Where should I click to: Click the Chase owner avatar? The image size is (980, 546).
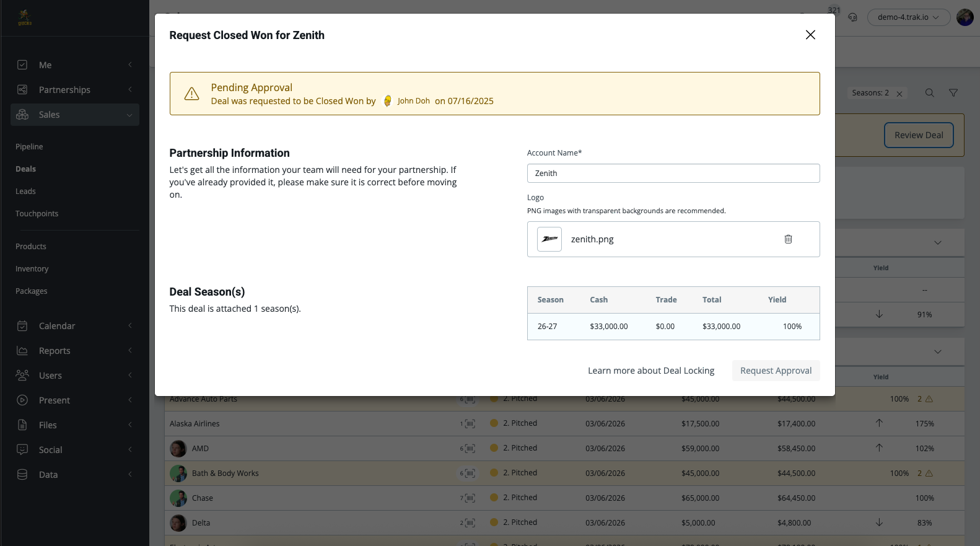tap(178, 498)
